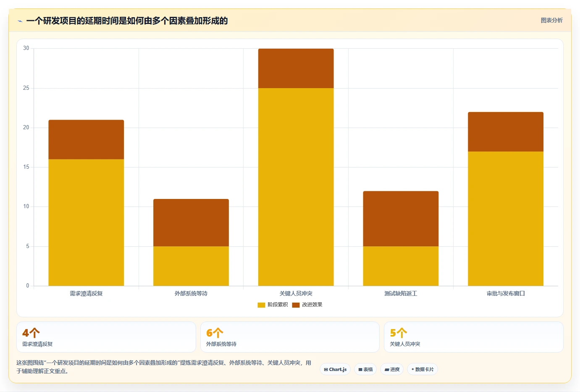This screenshot has height=392, width=580.
Task: Open the 6个 外部系统等待 data card
Action: 290,337
